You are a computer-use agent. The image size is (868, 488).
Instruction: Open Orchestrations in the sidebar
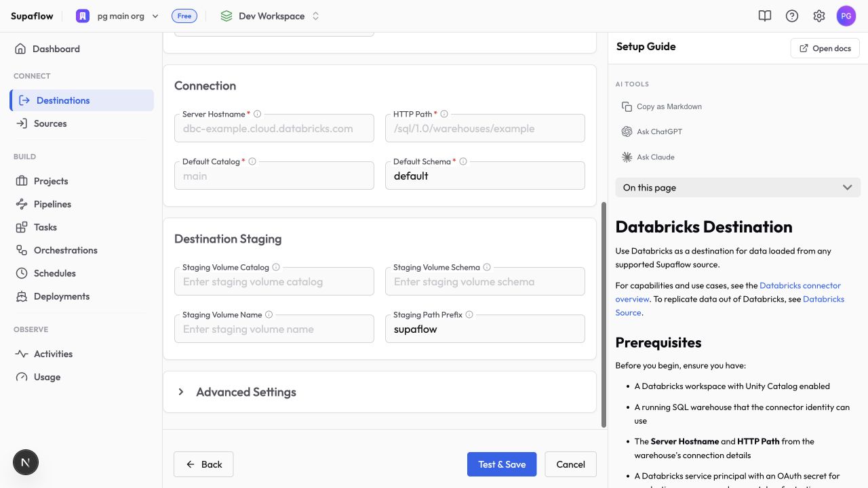[81, 250]
